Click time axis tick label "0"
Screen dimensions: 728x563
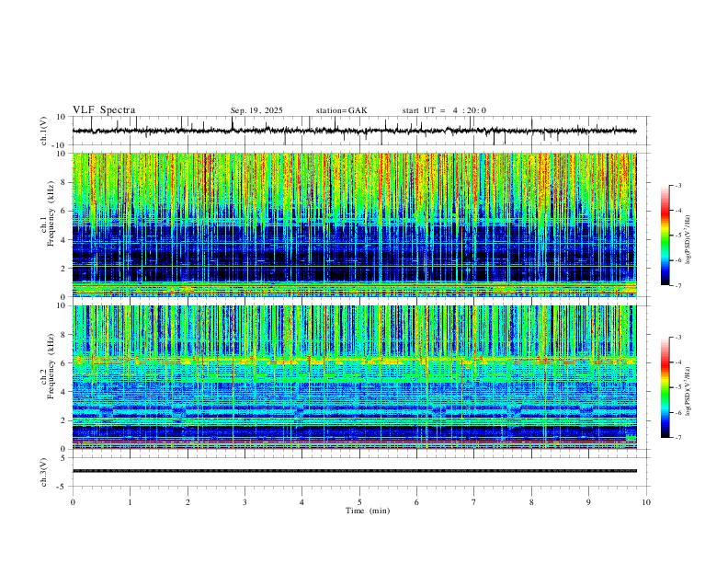[x=73, y=502]
